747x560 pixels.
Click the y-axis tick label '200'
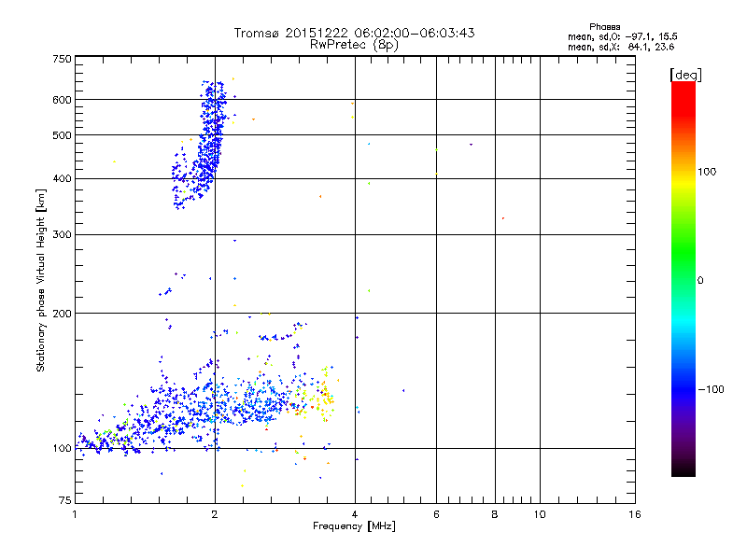pyautogui.click(x=62, y=314)
